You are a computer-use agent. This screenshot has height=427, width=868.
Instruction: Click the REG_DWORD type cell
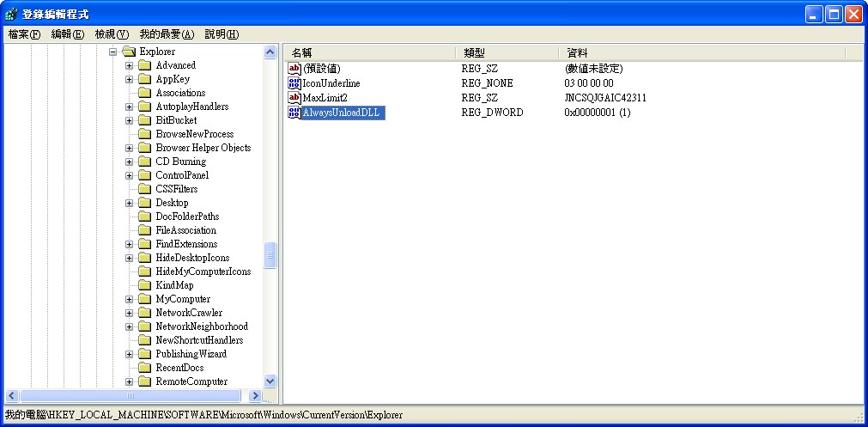point(492,113)
